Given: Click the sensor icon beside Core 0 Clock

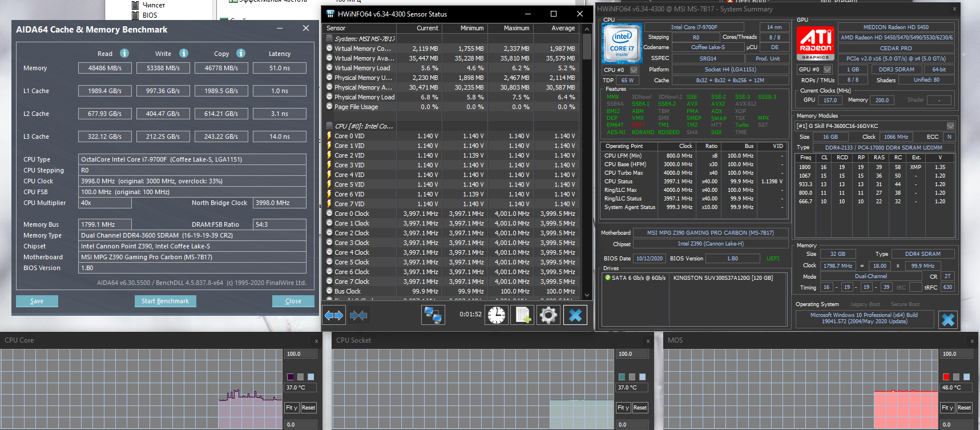Looking at the screenshot, I should tap(329, 214).
